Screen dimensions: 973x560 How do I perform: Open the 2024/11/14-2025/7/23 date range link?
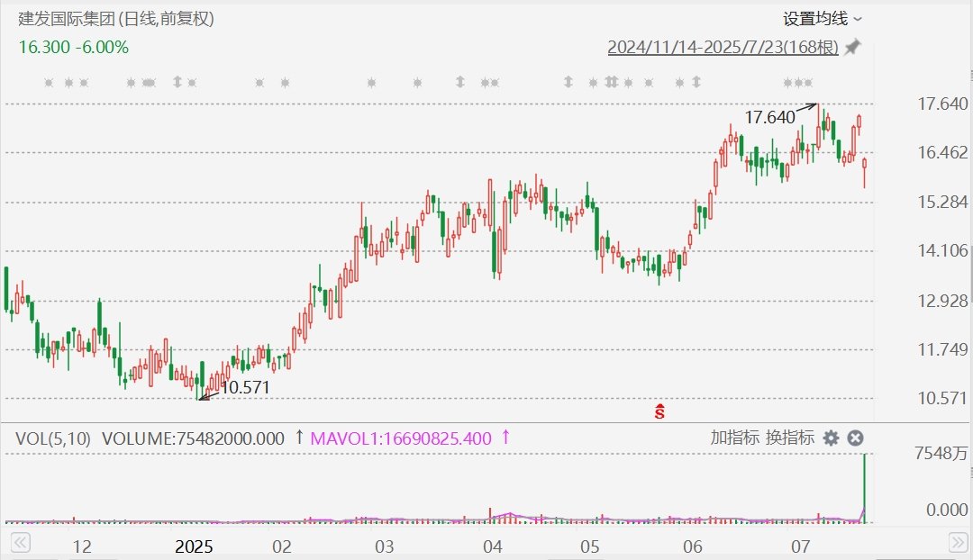[x=723, y=47]
